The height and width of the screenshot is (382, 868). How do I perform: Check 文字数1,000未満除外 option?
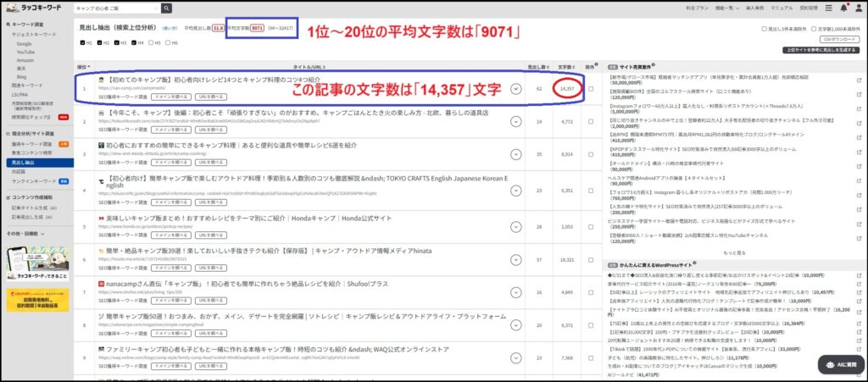pyautogui.click(x=814, y=29)
